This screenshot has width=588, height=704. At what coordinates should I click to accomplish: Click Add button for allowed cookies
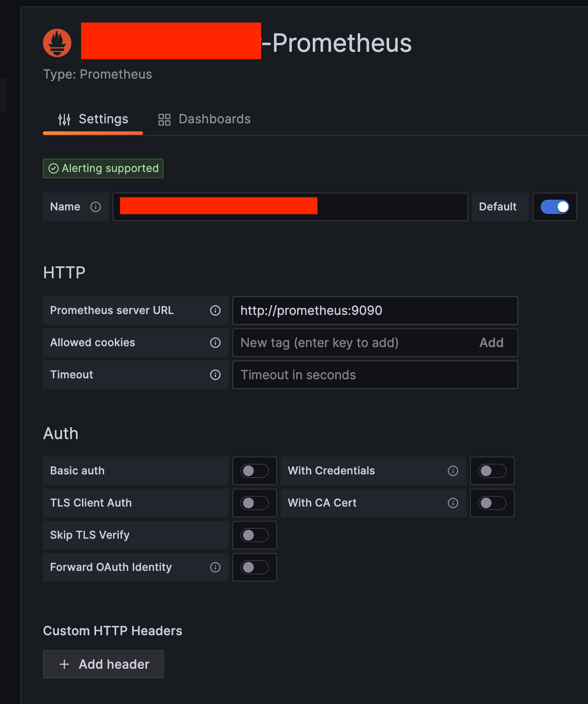[x=492, y=343]
